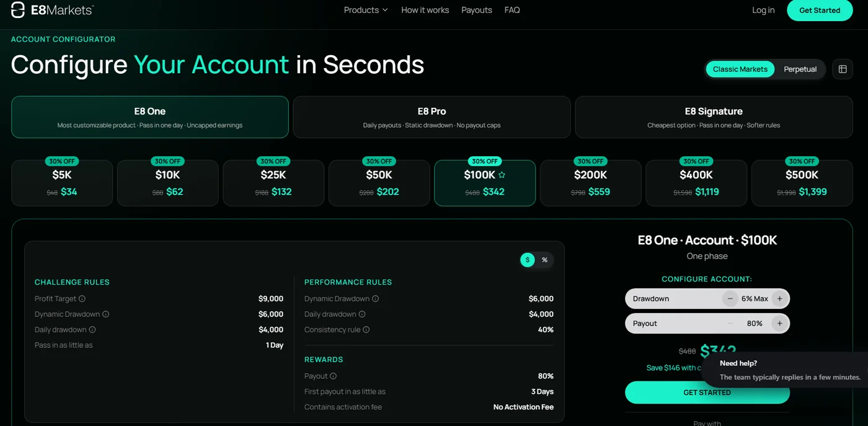The height and width of the screenshot is (426, 868).
Task: Open the Payouts page
Action: pyautogui.click(x=477, y=10)
